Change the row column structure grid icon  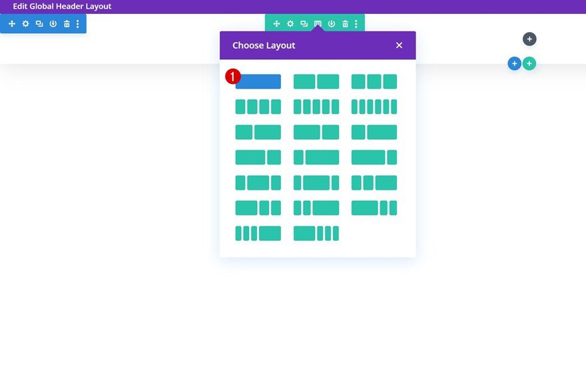tap(318, 23)
